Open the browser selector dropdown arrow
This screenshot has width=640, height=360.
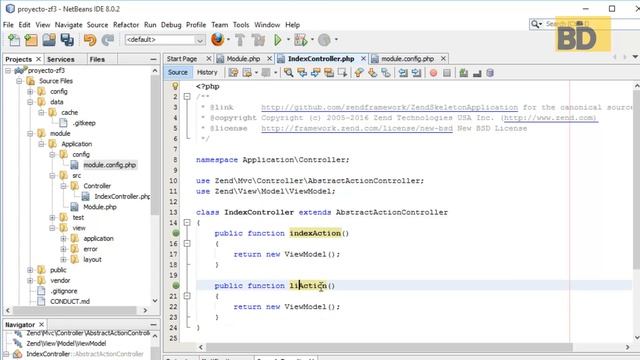pyautogui.click(x=228, y=40)
